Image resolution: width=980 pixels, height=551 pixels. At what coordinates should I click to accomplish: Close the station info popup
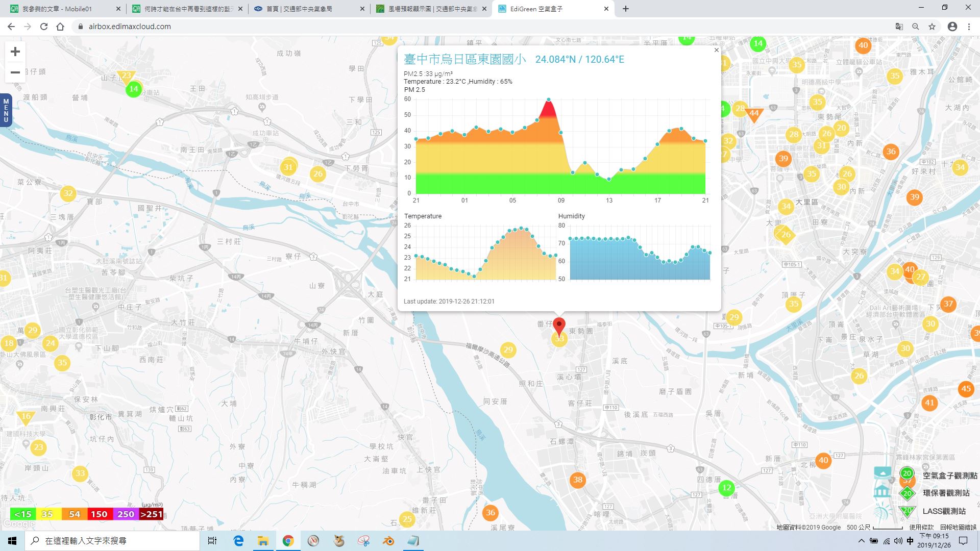[716, 50]
